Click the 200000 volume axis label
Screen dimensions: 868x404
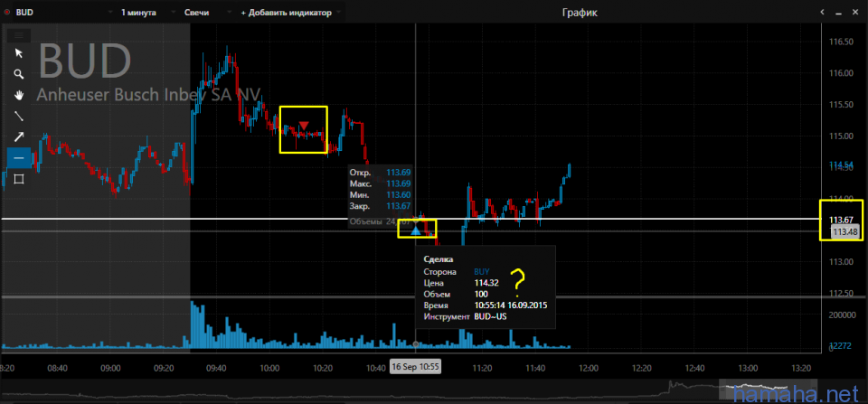pos(842,315)
